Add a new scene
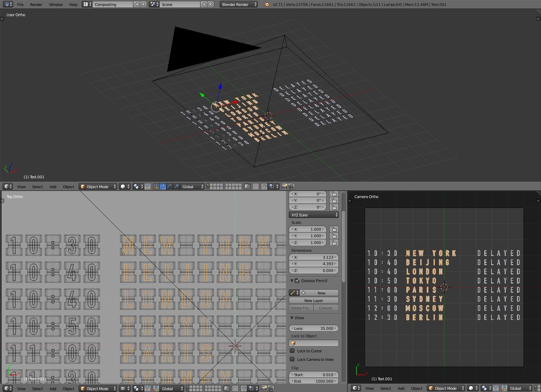This screenshot has width=541, height=392. click(204, 4)
